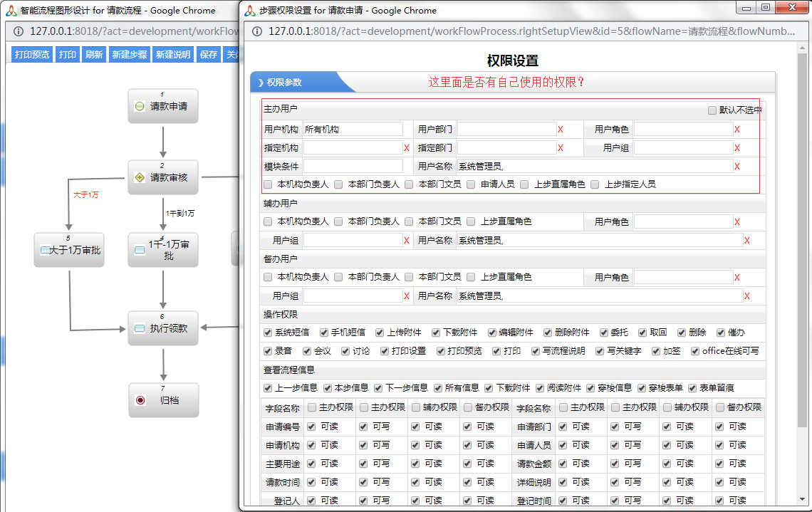Click the 请款申请 start node icon

140,106
